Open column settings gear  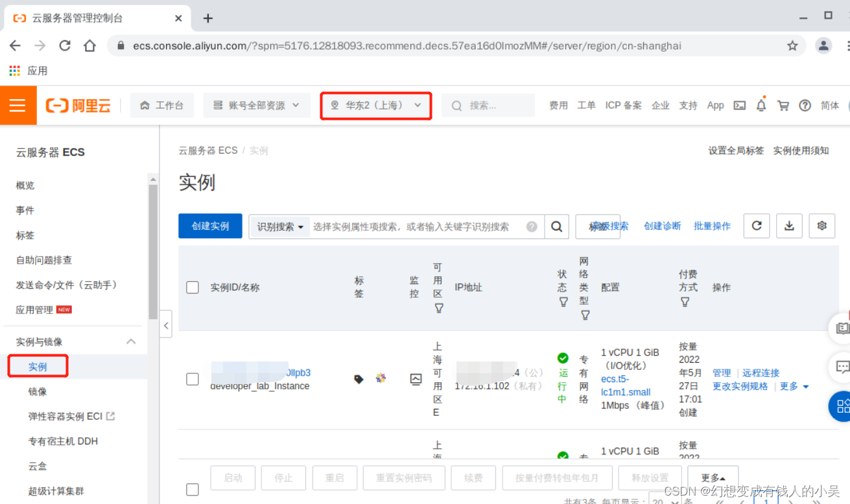(822, 225)
